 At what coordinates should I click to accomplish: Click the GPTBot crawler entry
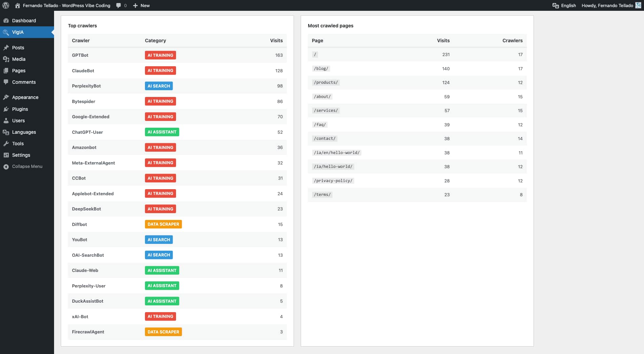coord(80,55)
